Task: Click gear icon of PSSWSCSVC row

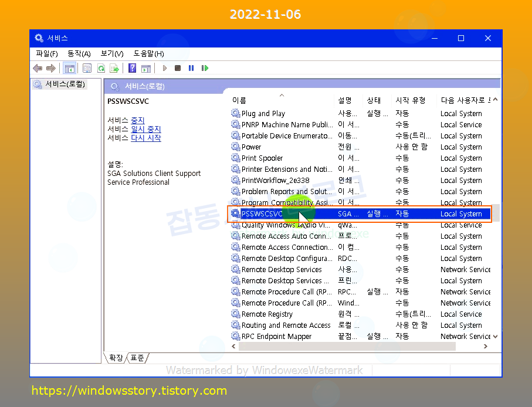Action: pyautogui.click(x=235, y=213)
